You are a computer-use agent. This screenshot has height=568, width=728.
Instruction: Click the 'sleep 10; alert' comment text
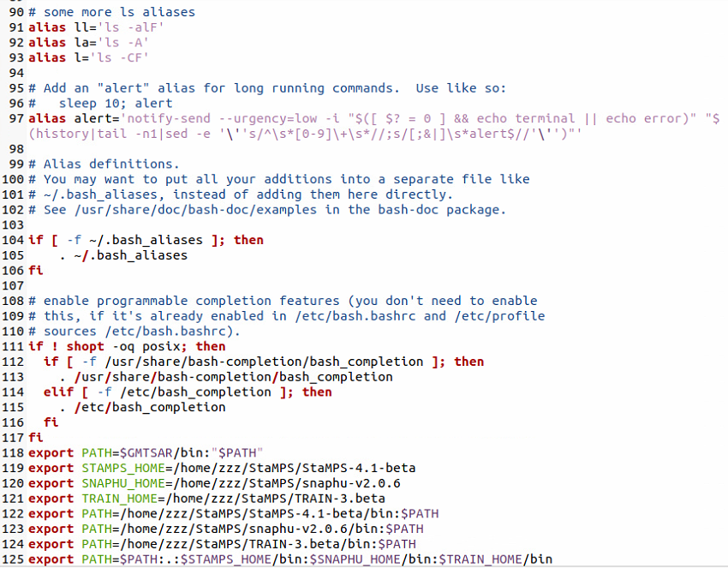(x=116, y=103)
